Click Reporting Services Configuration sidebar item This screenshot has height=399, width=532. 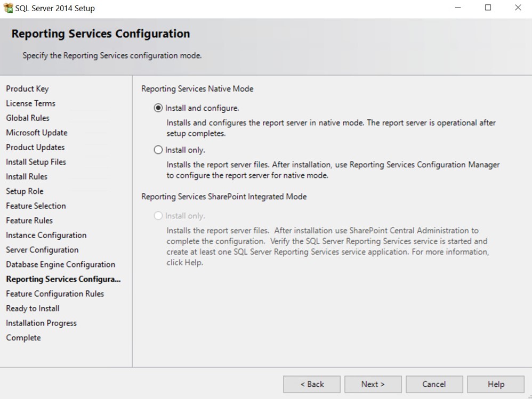(x=63, y=279)
